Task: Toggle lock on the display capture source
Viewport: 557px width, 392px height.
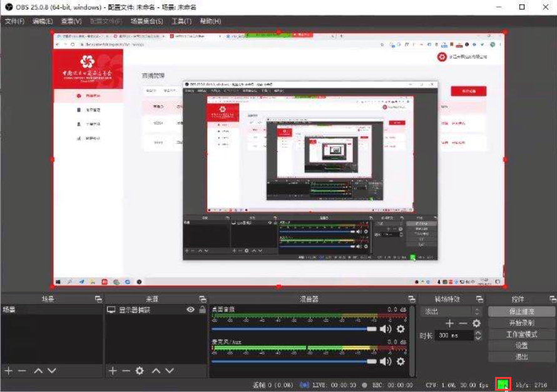Action: click(x=202, y=309)
